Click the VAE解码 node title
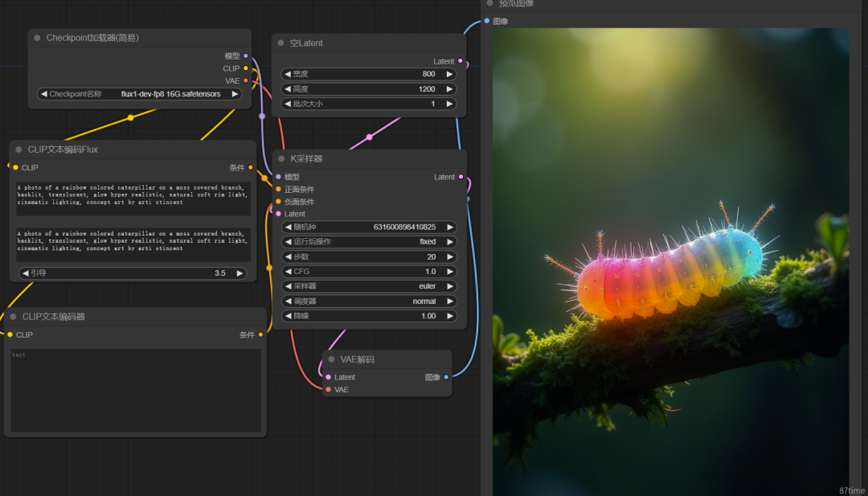 [357, 359]
